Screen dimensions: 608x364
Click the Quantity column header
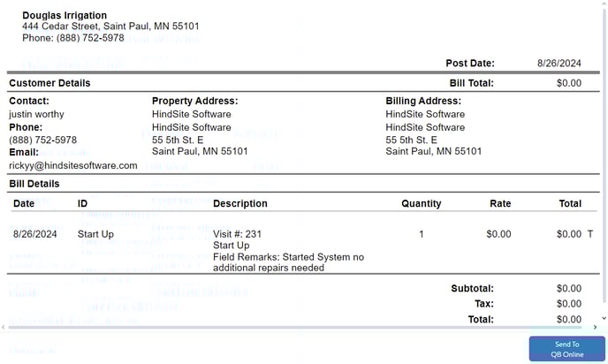click(x=422, y=203)
